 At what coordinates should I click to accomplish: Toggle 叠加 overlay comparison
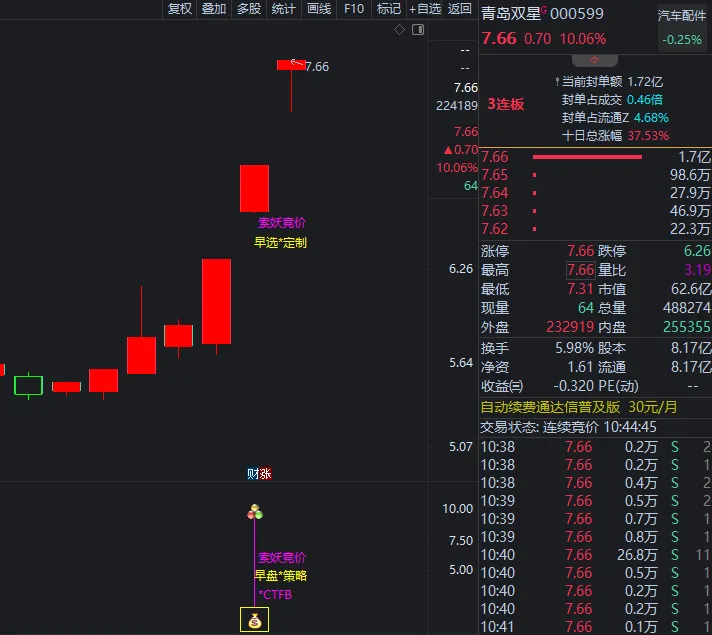click(214, 9)
